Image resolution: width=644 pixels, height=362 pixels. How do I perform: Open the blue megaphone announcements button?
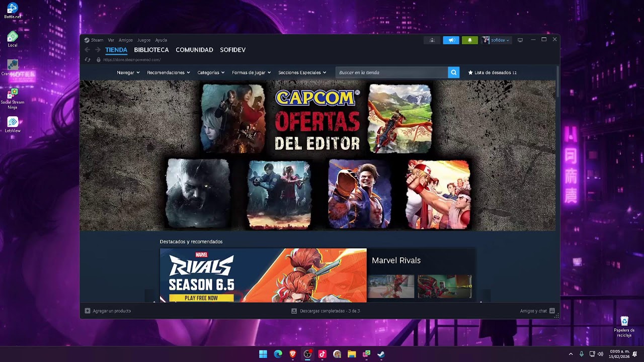pos(451,40)
